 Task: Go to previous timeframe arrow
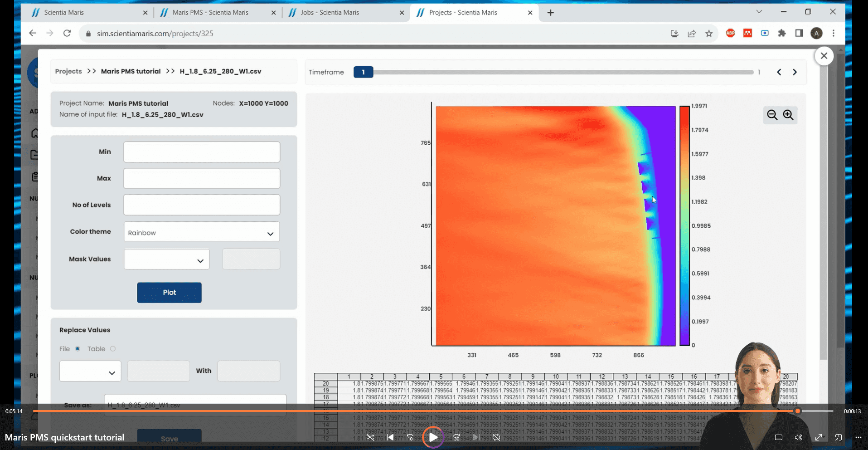779,72
